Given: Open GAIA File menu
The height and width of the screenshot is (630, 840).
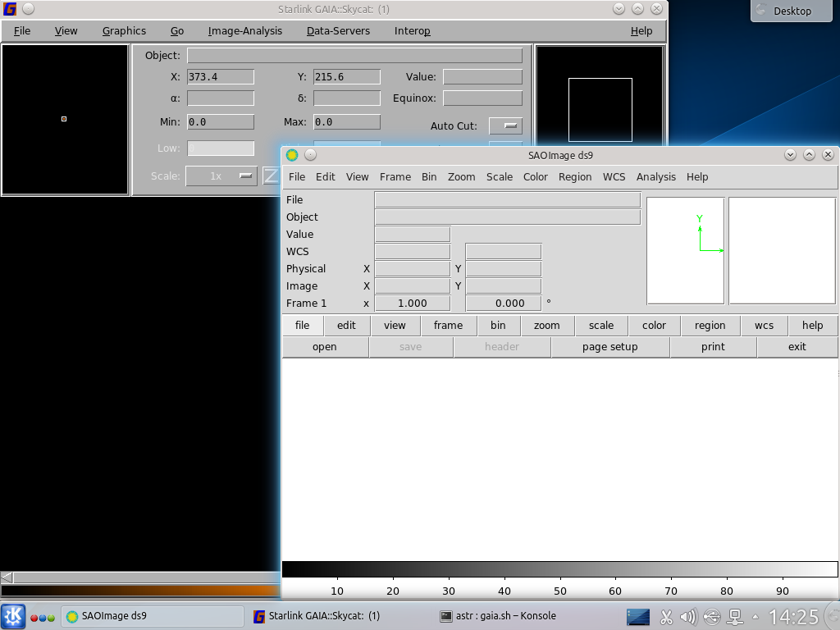Looking at the screenshot, I should click(x=22, y=31).
